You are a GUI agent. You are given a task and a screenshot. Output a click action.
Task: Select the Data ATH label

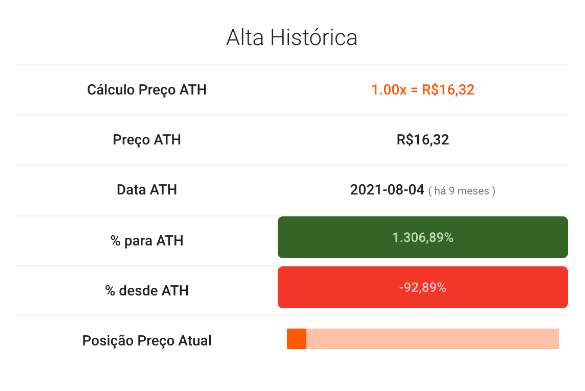click(147, 190)
